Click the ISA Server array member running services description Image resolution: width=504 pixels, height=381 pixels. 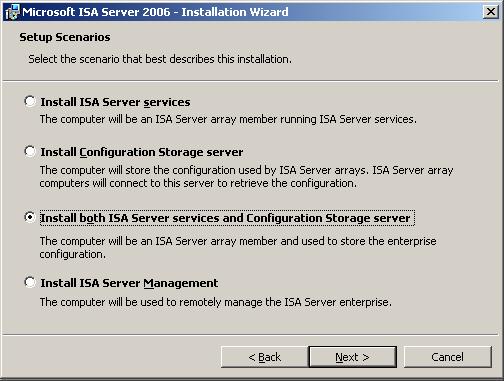[228, 119]
